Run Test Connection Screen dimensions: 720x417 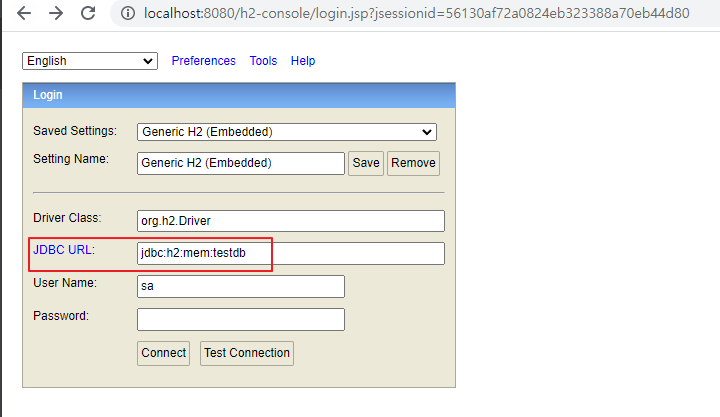coord(247,353)
